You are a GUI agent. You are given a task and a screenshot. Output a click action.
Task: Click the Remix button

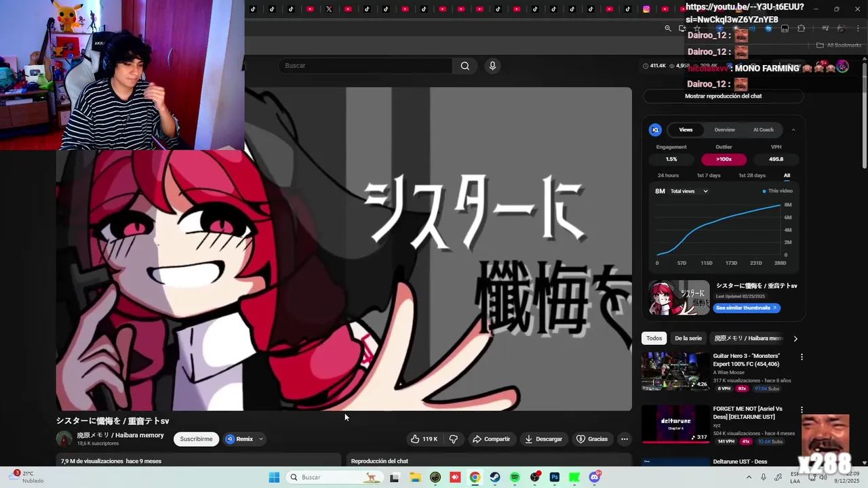[239, 439]
